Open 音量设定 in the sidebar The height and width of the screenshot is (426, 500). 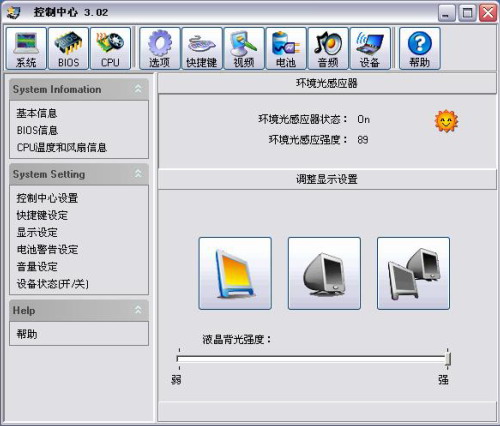pyautogui.click(x=37, y=267)
